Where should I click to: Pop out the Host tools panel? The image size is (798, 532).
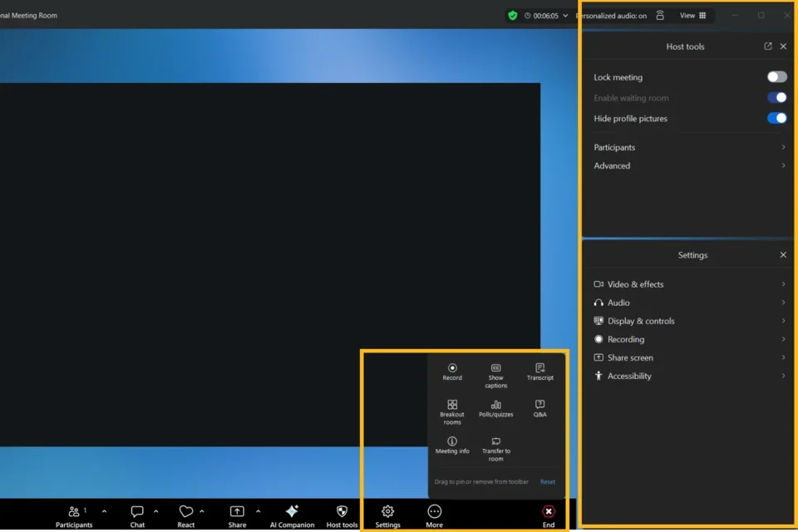point(766,47)
